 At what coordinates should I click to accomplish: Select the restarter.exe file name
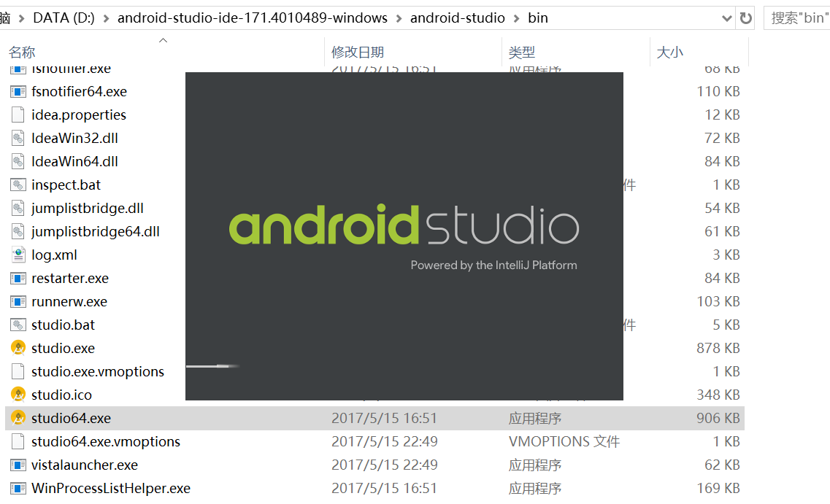click(70, 278)
